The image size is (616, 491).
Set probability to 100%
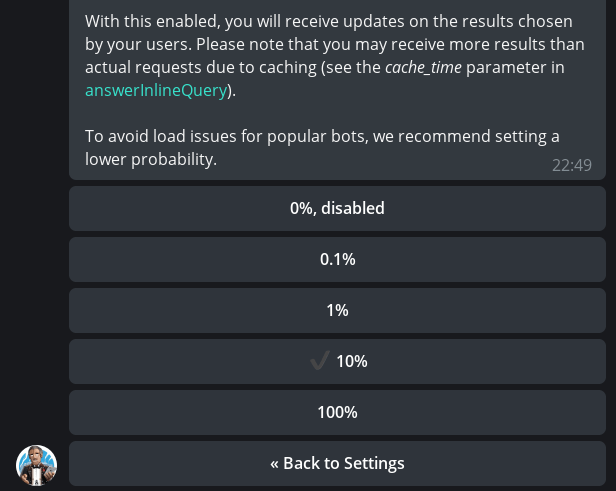(337, 413)
